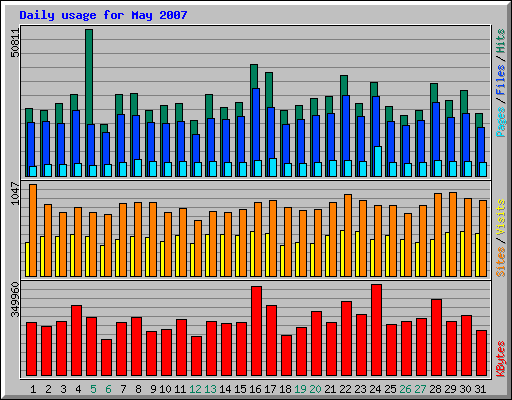The image size is (512, 400).
Task: Select green weekend day label 13
Action: pos(210,389)
